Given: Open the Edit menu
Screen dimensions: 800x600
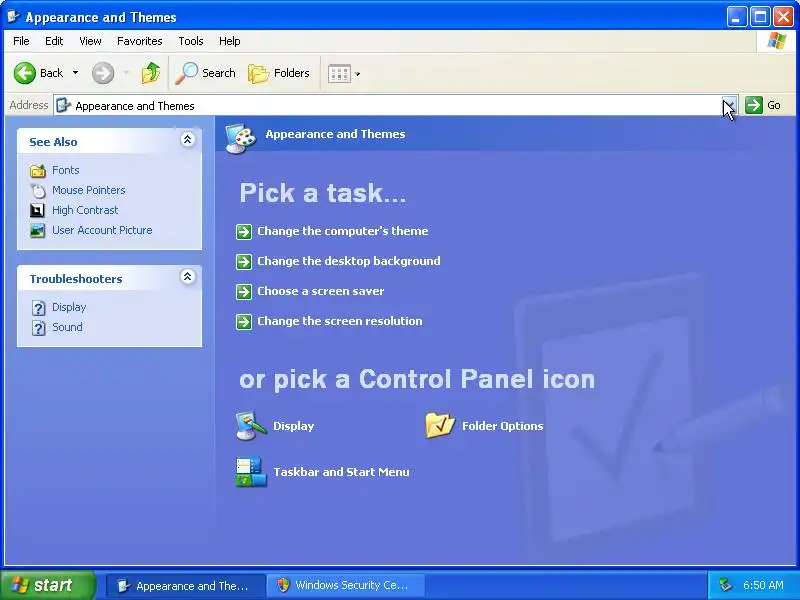Looking at the screenshot, I should coord(54,41).
